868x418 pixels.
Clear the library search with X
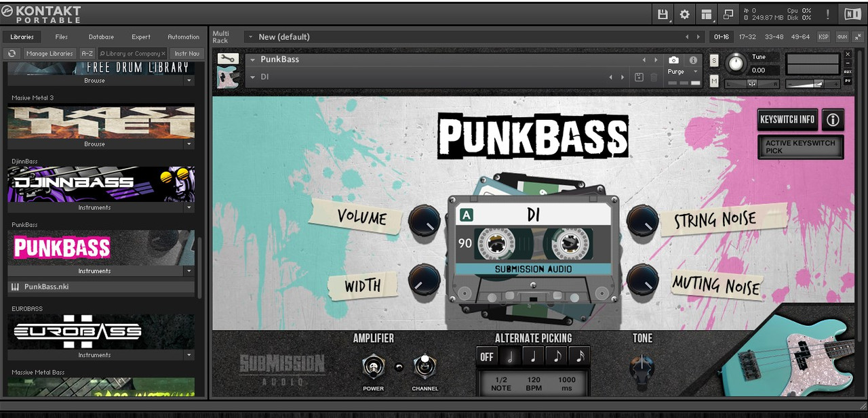coord(163,54)
